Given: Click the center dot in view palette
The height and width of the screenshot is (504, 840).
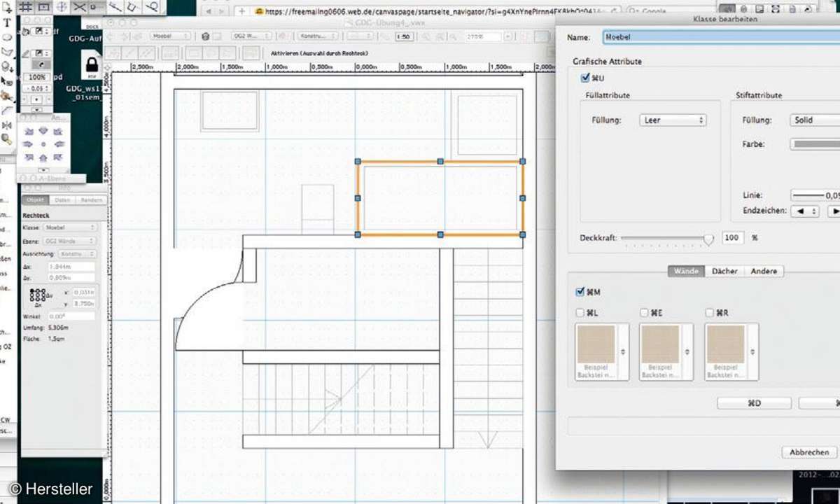Looking at the screenshot, I should [x=43, y=143].
